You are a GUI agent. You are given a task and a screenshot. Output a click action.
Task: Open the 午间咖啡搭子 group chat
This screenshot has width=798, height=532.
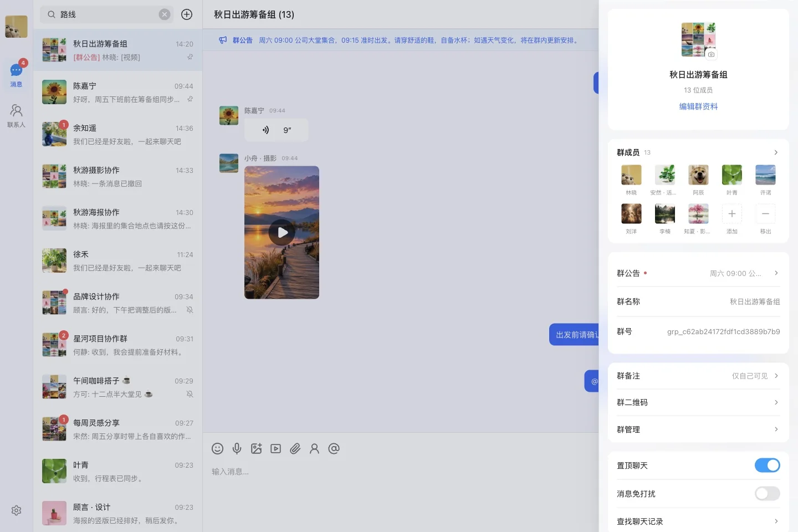(x=117, y=387)
